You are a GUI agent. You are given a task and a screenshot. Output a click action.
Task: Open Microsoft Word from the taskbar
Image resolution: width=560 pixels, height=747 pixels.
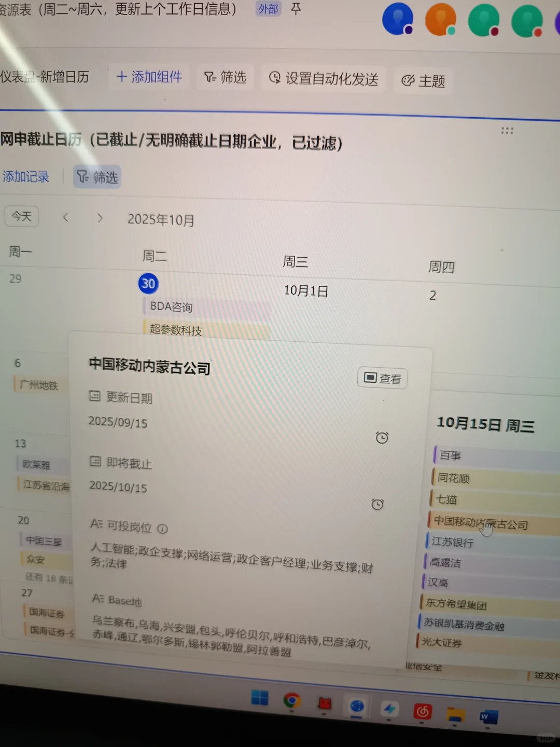pyautogui.click(x=488, y=717)
